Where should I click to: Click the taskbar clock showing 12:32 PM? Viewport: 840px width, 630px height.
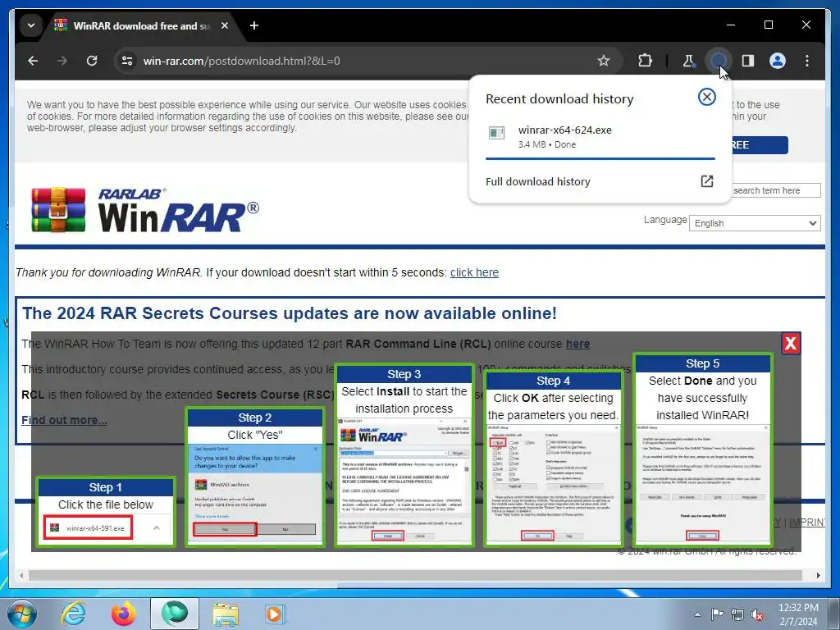coord(798,614)
